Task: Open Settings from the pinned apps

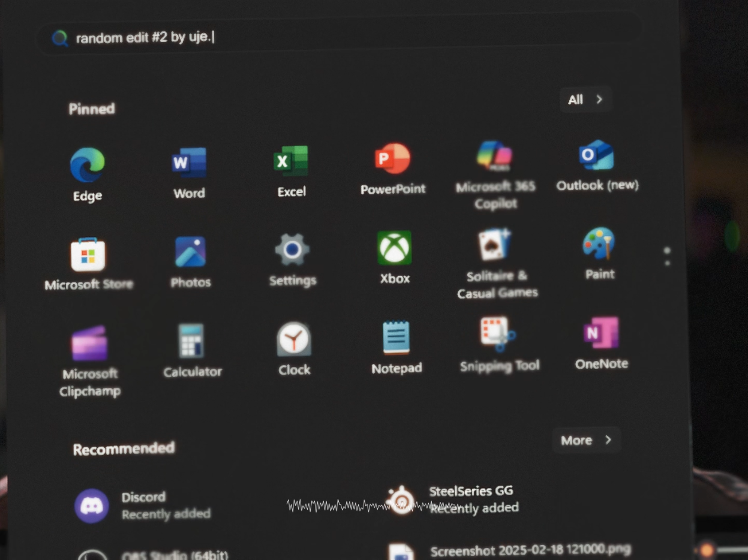Action: (x=292, y=260)
